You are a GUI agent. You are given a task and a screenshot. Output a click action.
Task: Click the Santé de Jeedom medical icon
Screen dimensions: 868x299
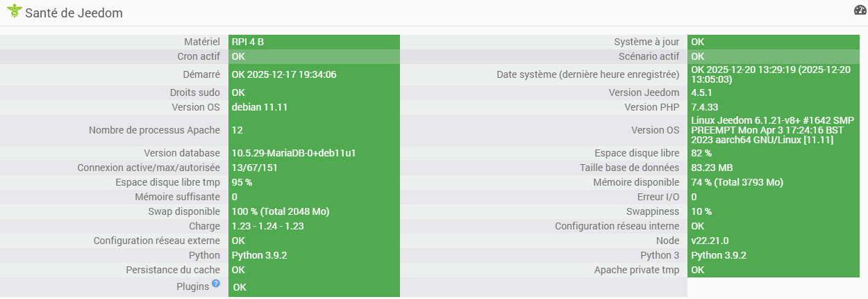click(14, 12)
